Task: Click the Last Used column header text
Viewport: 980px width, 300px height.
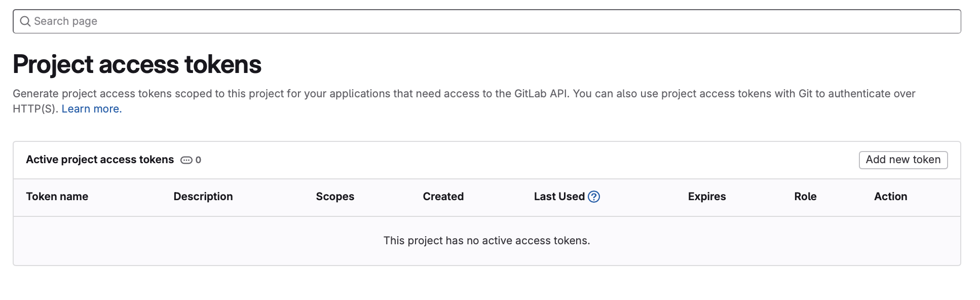Action: click(x=559, y=197)
